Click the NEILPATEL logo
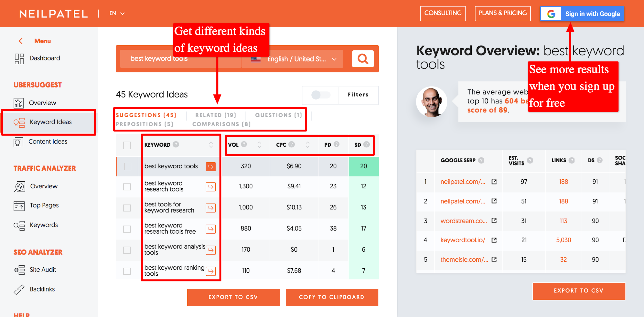The image size is (644, 317). (54, 14)
